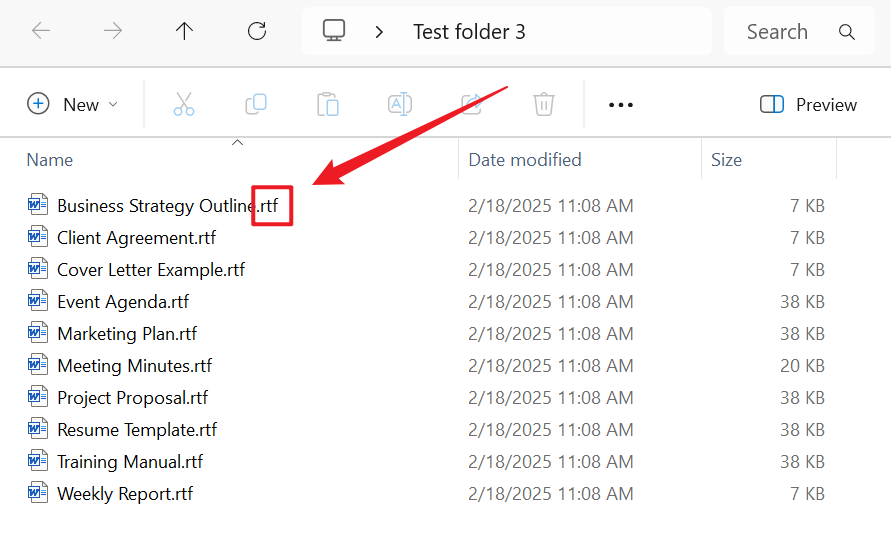Screen dimensions: 891x535
Task: Click Word icon of Project Proposal
Action: (x=38, y=396)
